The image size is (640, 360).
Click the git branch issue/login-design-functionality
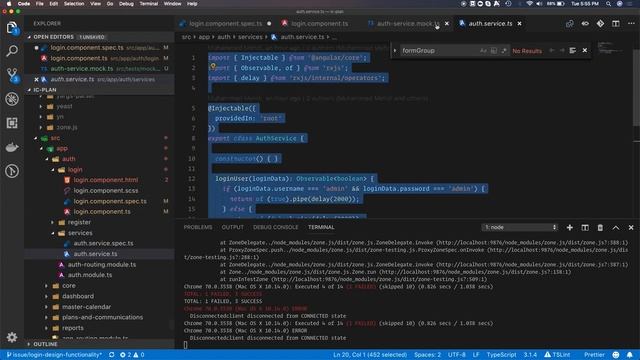coord(54,355)
